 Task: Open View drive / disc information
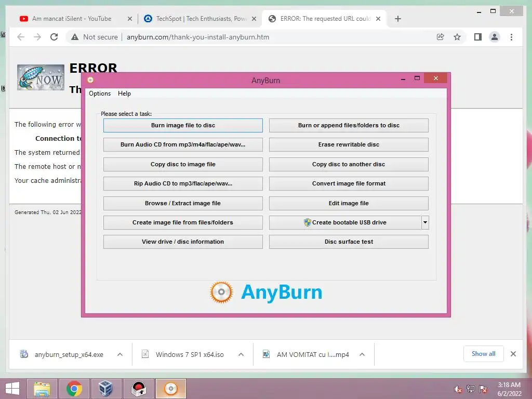[x=183, y=242]
